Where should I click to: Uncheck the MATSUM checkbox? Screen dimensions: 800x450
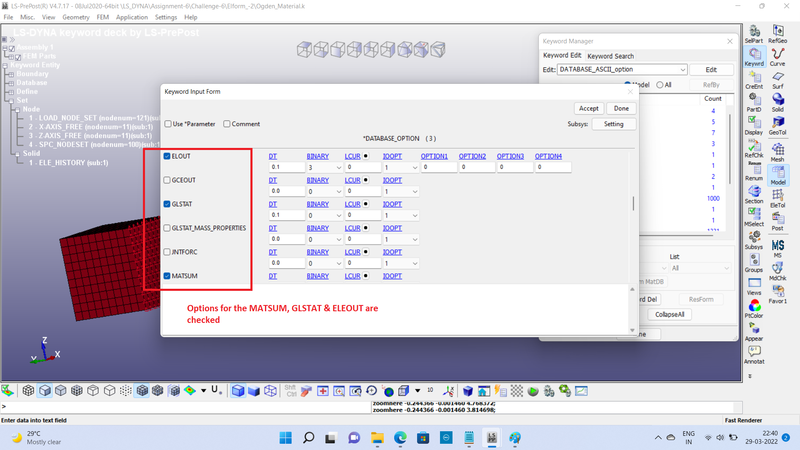point(167,276)
